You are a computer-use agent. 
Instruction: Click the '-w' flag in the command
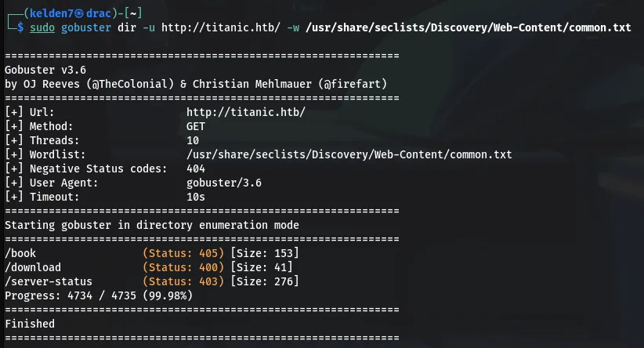pos(293,27)
